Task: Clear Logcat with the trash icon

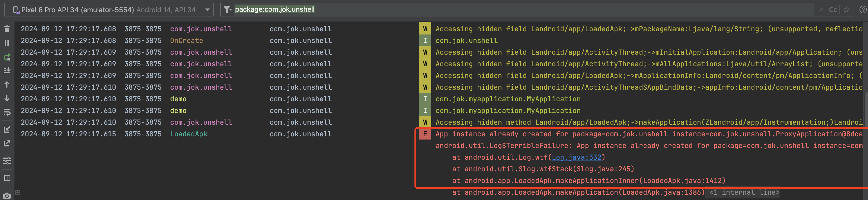Action: point(7,29)
